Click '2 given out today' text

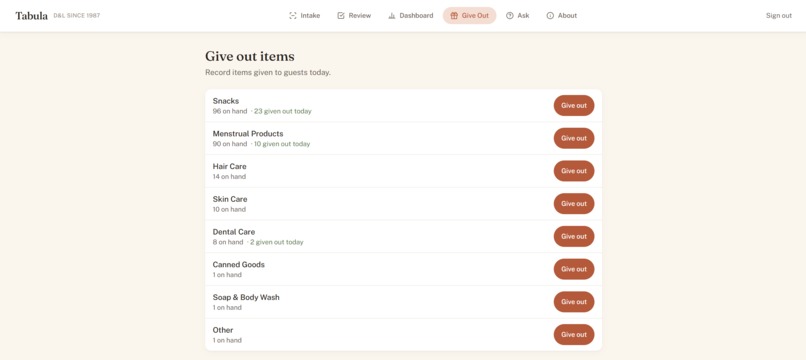point(277,242)
